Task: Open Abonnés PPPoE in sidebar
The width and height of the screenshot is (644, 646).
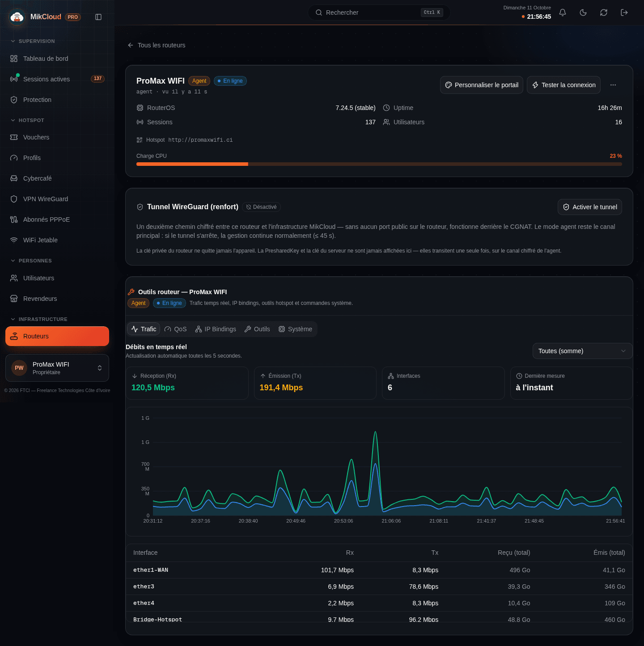Action: click(57, 220)
